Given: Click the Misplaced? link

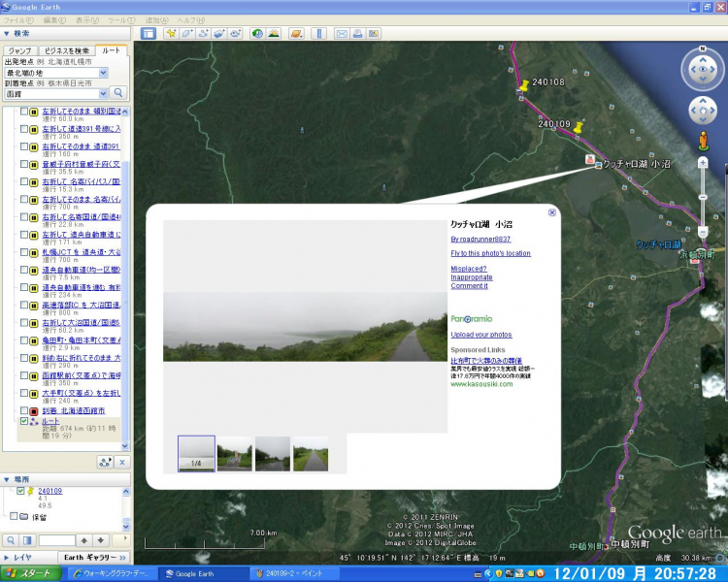Looking at the screenshot, I should point(469,269).
